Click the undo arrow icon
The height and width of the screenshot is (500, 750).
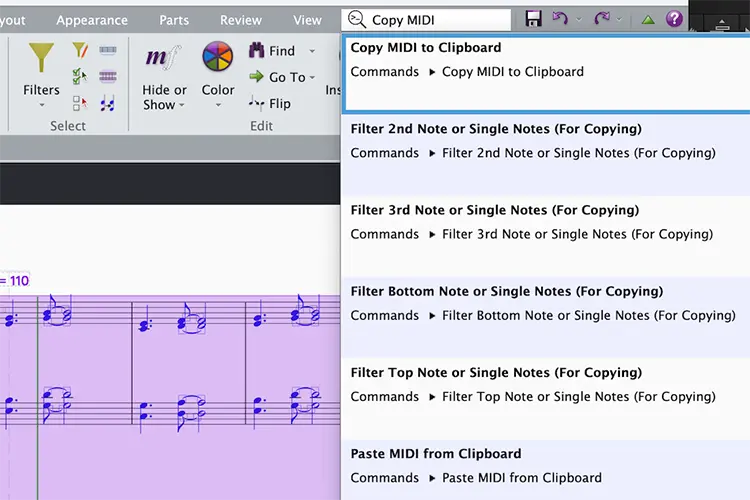(x=560, y=19)
